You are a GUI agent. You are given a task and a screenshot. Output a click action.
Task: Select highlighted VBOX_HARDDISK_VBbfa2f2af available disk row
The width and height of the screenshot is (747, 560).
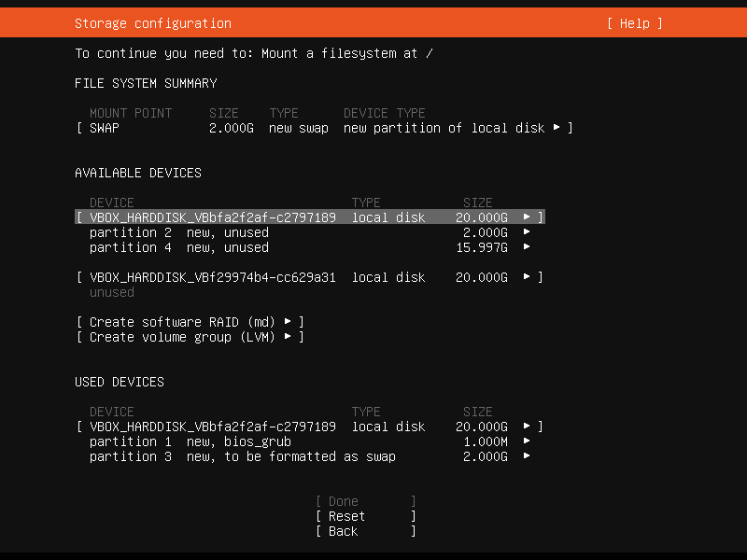coord(310,217)
